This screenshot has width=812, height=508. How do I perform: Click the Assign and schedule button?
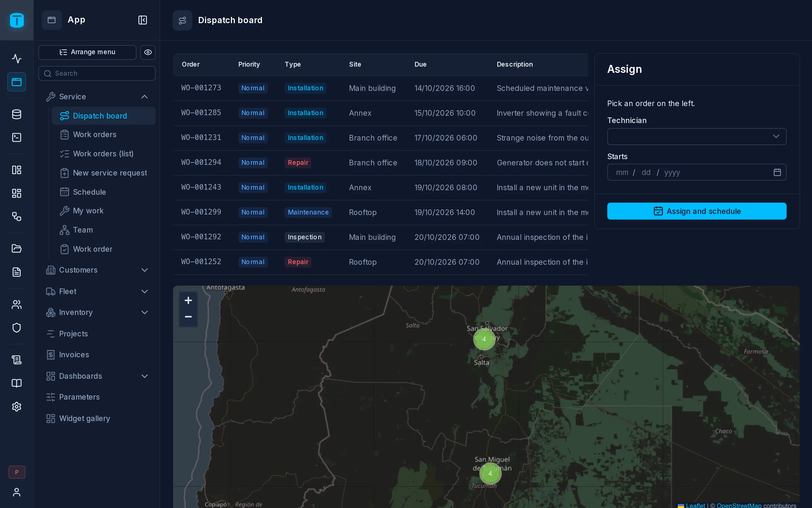pyautogui.click(x=697, y=211)
